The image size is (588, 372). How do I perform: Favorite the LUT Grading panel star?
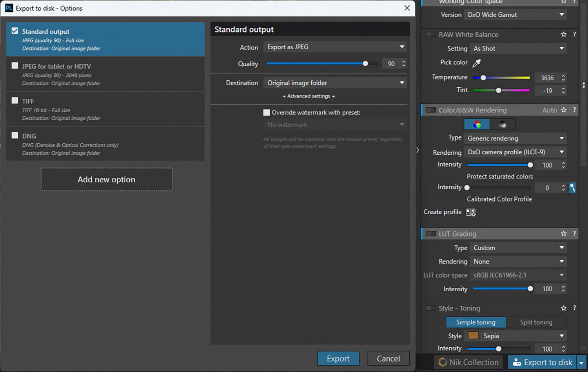pyautogui.click(x=564, y=234)
